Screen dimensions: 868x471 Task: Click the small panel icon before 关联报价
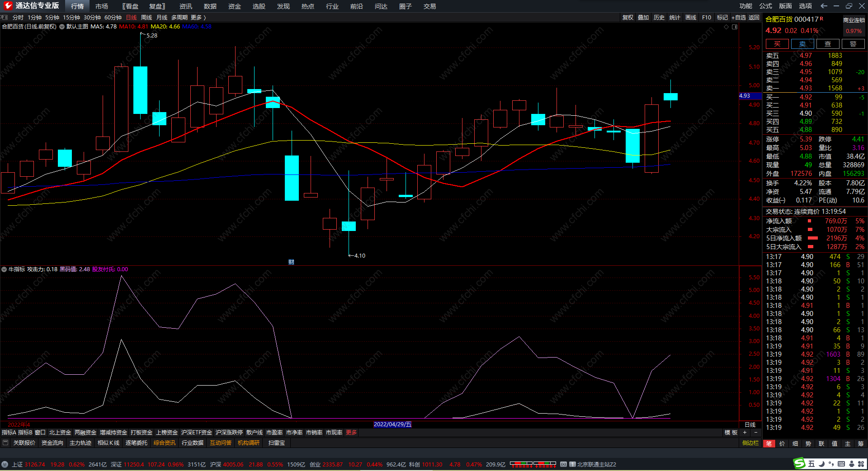[x=5, y=443]
